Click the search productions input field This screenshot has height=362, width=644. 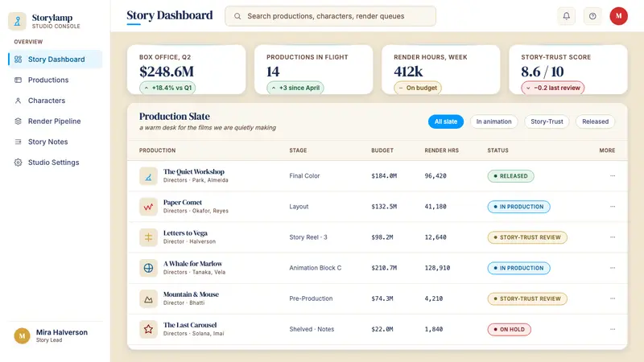coord(330,16)
